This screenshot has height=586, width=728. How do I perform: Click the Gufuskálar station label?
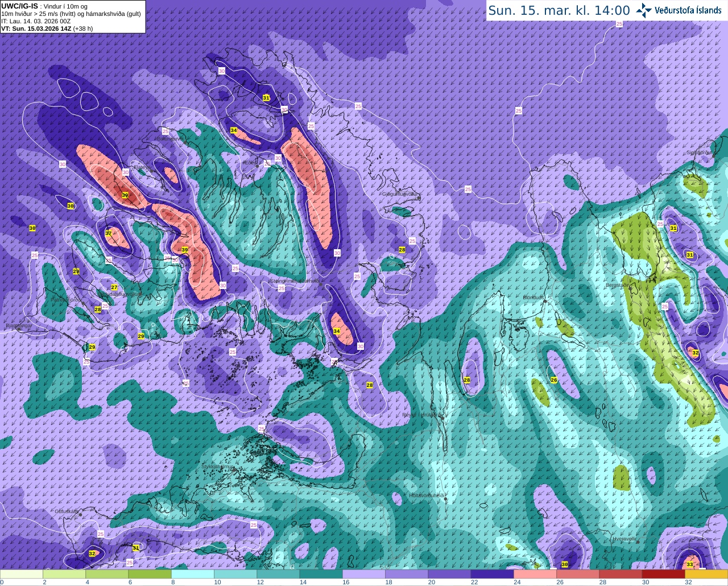66,511
